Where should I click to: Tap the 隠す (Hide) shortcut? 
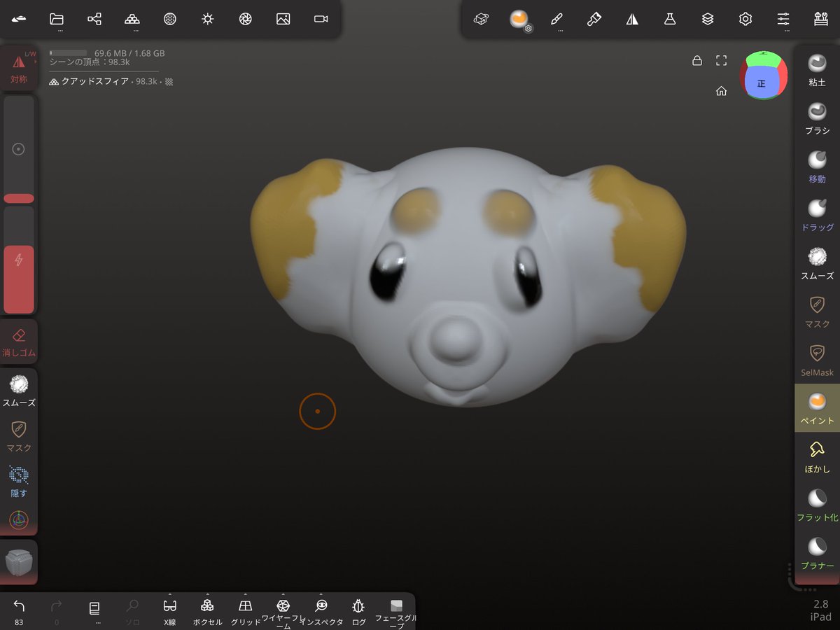19,481
